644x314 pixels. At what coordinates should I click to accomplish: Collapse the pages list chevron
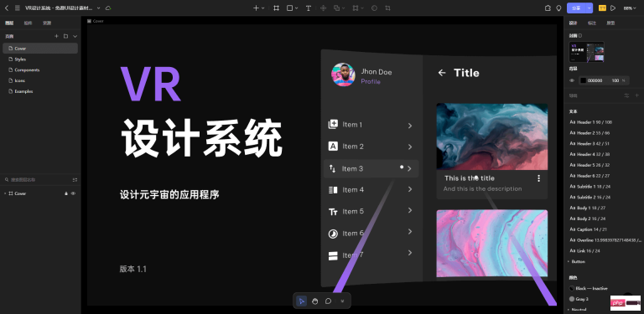point(75,36)
